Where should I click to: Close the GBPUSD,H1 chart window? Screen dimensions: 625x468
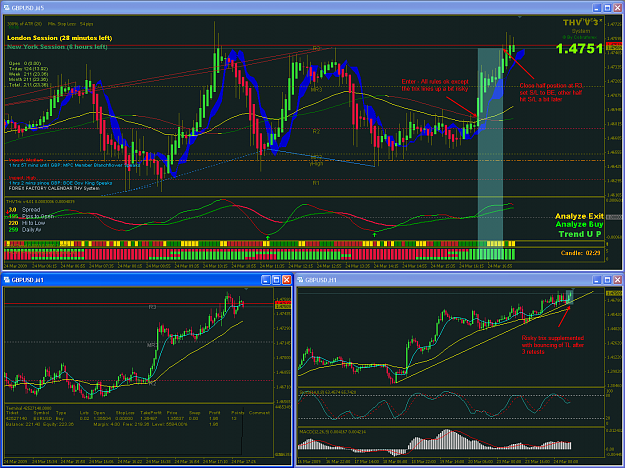617,280
